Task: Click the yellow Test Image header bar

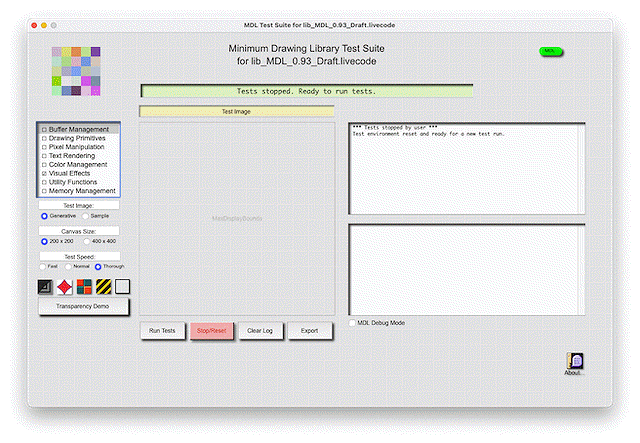Action: click(237, 111)
